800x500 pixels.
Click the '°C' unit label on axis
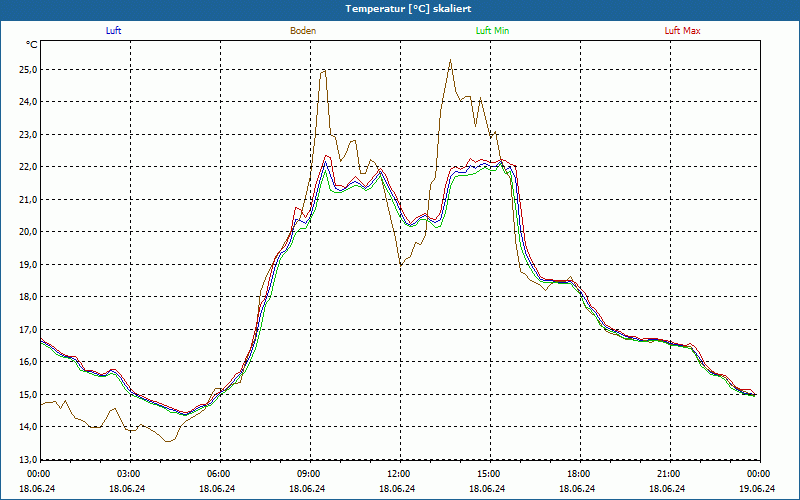tap(32, 45)
